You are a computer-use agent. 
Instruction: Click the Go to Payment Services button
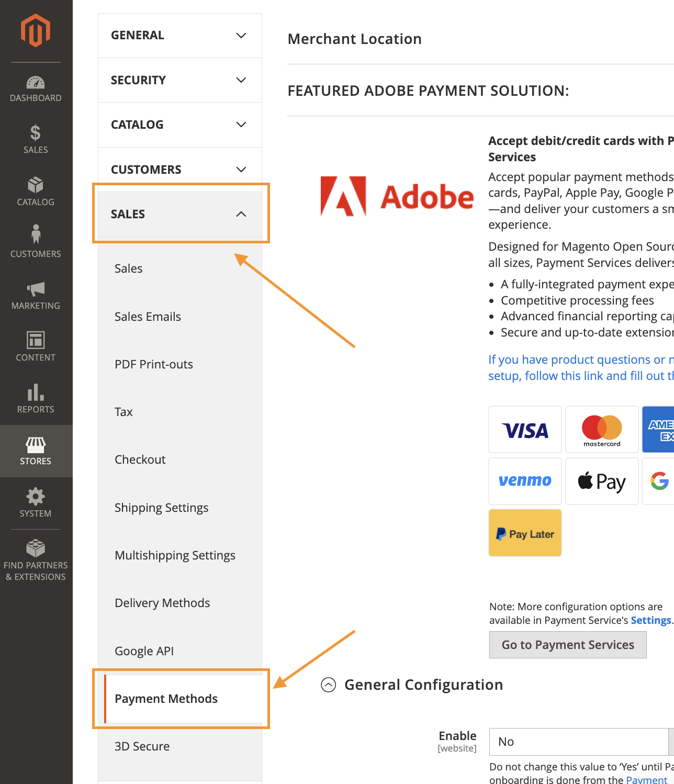coord(567,644)
